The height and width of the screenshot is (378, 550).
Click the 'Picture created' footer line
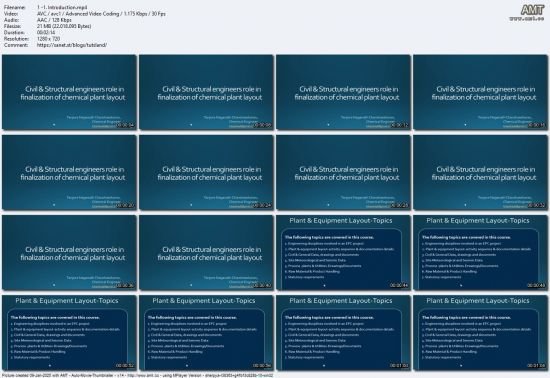[138, 375]
